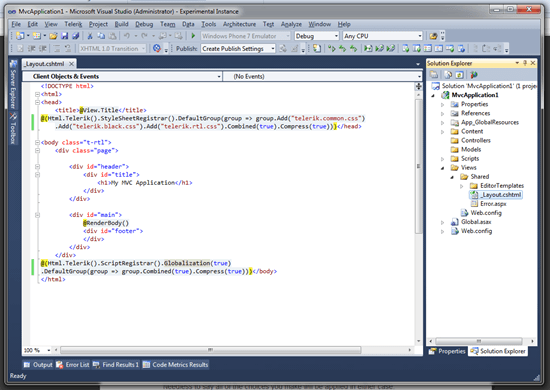The image size is (550, 390).
Task: Select Global.asax in Solution Explorer
Action: click(x=476, y=222)
